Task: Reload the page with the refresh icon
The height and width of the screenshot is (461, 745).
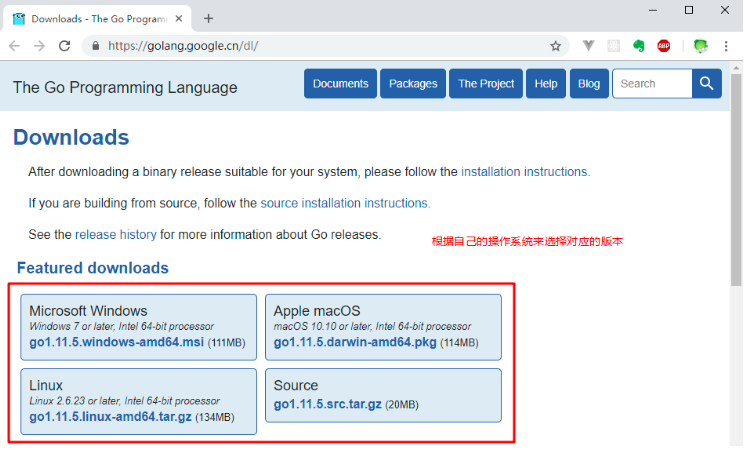Action: click(65, 46)
